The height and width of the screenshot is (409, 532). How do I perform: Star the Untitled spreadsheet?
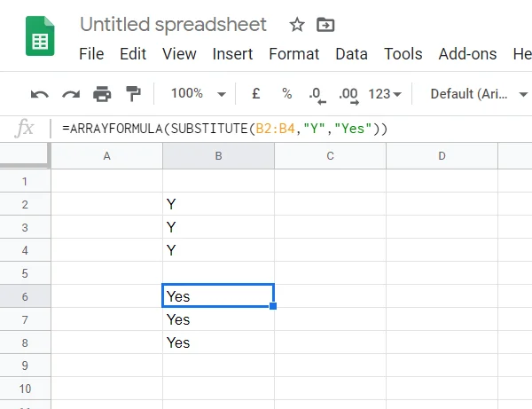point(297,25)
